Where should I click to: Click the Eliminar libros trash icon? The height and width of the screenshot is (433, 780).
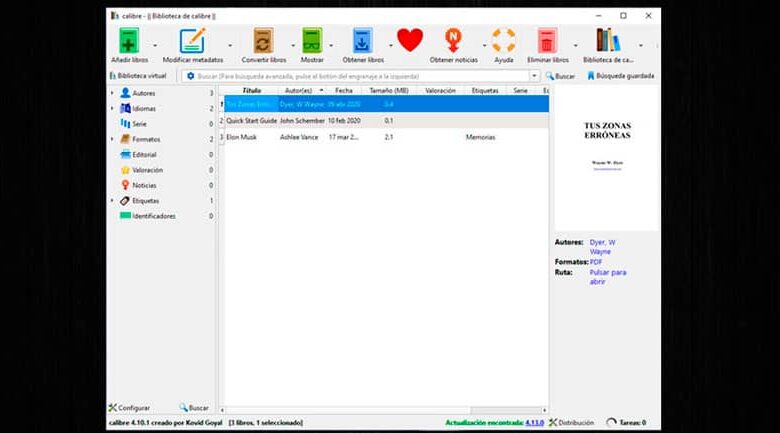[x=547, y=41]
